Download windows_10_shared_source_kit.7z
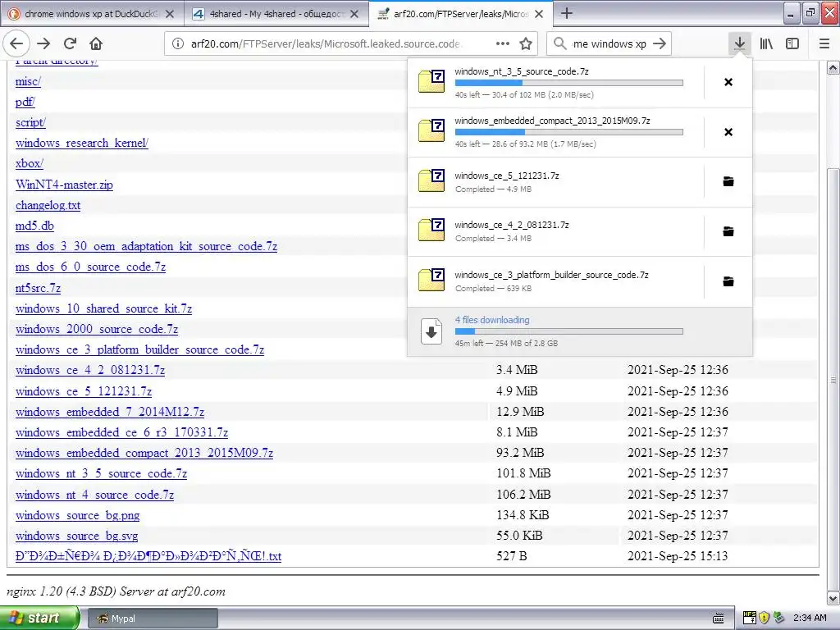The image size is (840, 630). (x=104, y=308)
